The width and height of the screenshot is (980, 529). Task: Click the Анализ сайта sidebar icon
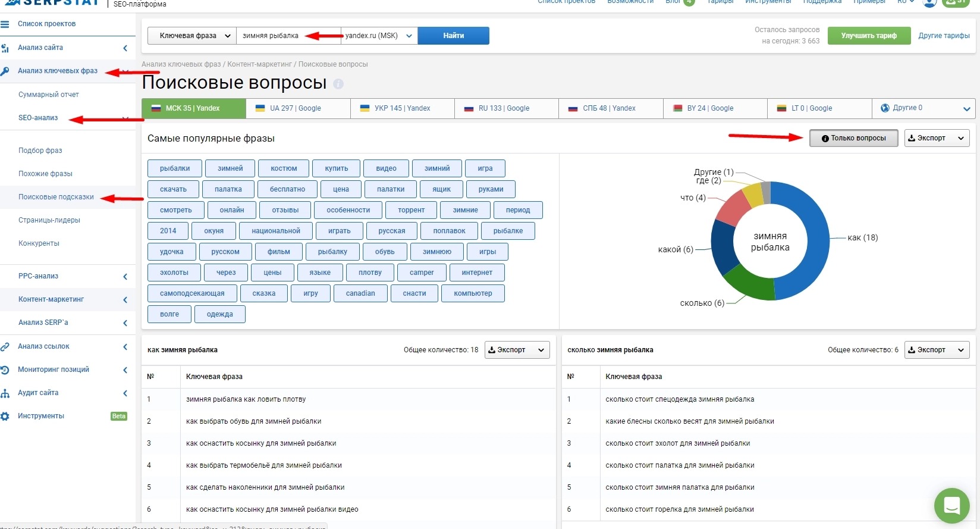point(5,48)
